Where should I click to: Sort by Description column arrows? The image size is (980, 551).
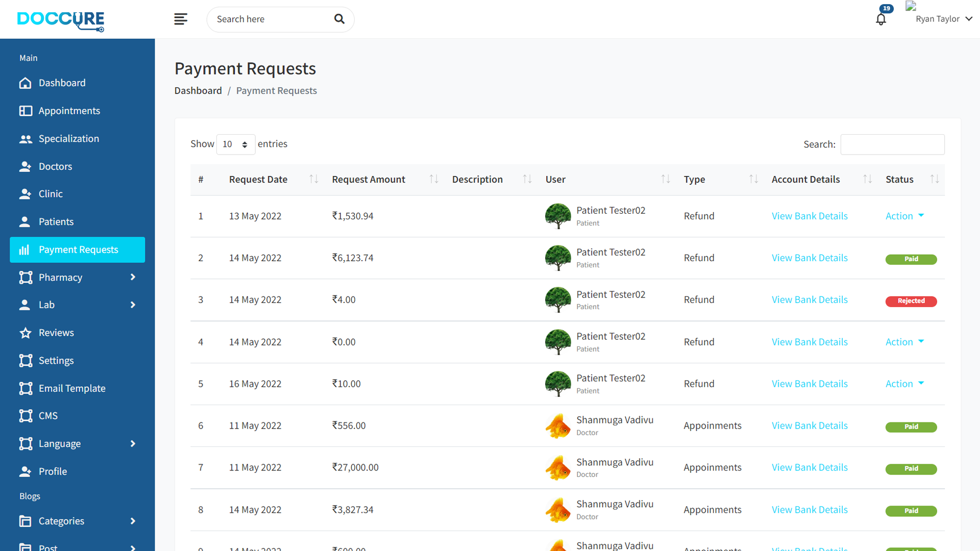527,179
